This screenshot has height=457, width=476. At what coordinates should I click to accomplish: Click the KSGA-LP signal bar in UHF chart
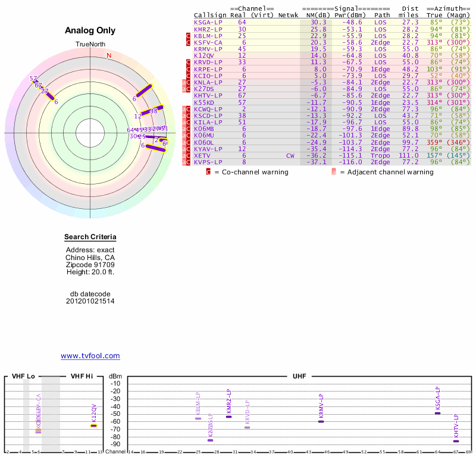[x=437, y=413]
